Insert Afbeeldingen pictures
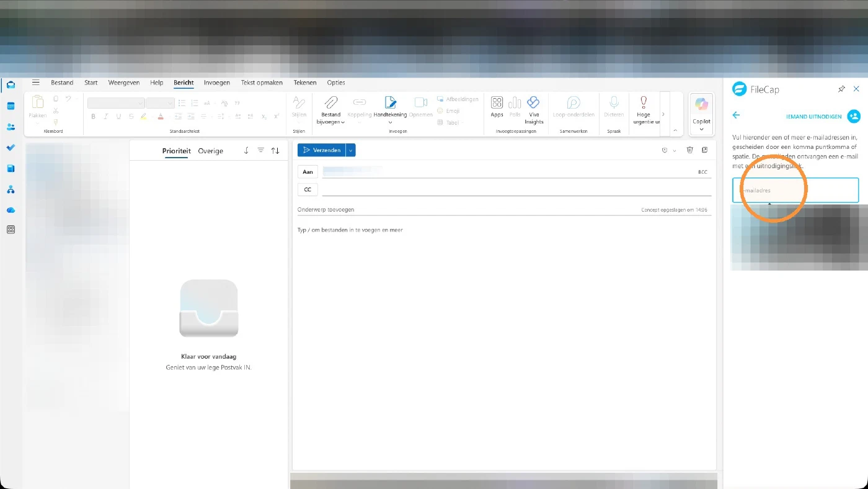Viewport: 868px width, 489px height. click(x=458, y=99)
